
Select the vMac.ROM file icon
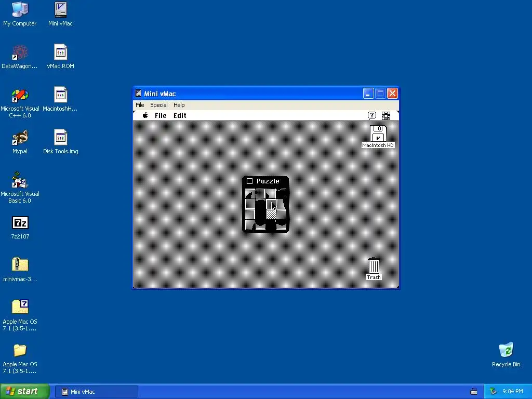point(60,57)
